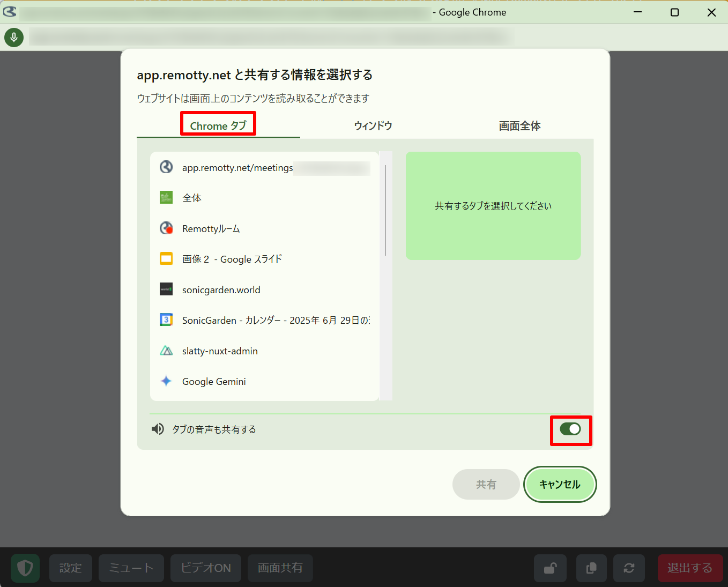Click the Google Gemini sparkle icon
Screen dimensions: 728x587
tap(166, 381)
